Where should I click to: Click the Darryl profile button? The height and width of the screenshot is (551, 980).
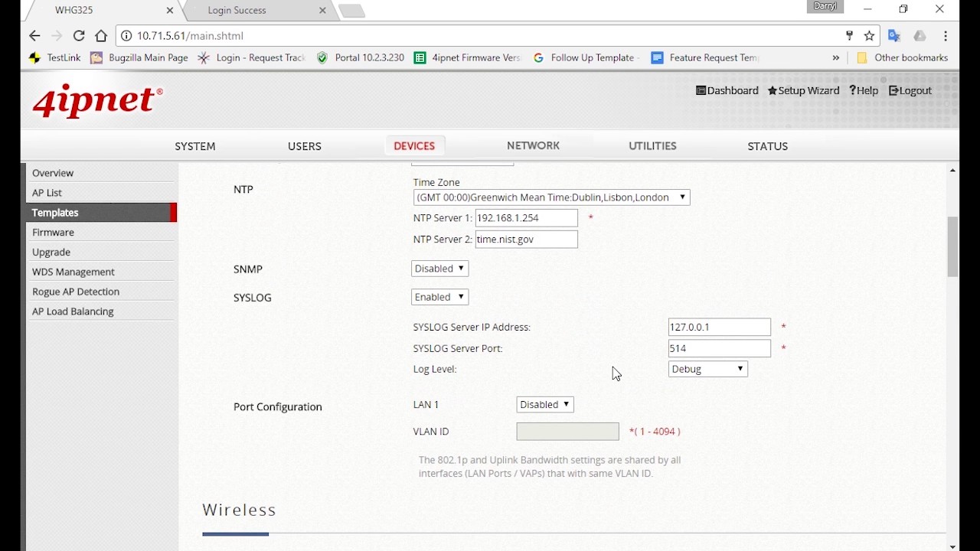point(825,6)
